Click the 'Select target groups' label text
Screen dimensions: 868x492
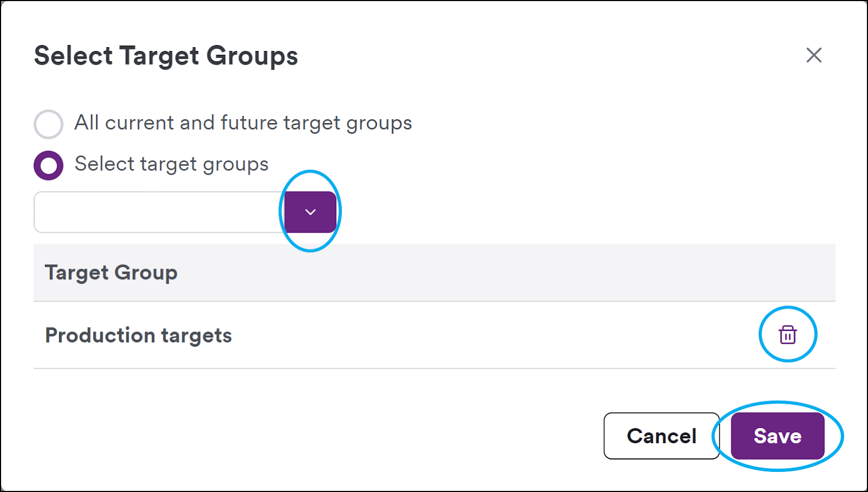(171, 164)
